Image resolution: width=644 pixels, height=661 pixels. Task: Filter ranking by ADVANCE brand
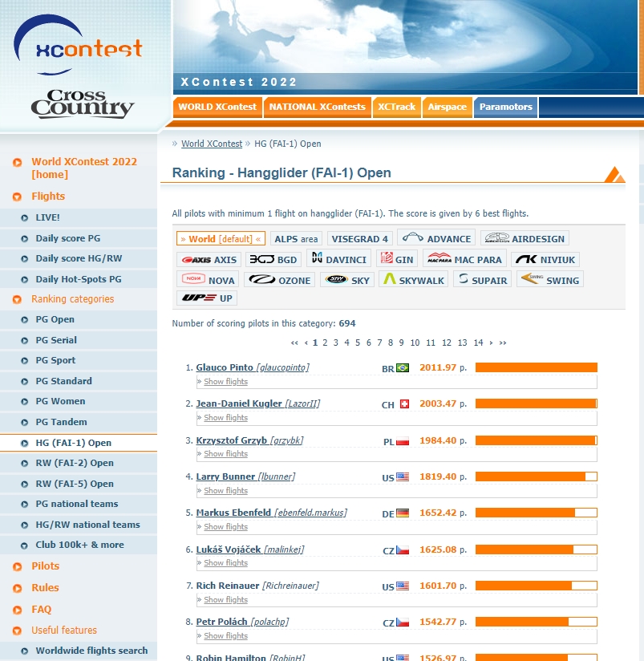436,238
